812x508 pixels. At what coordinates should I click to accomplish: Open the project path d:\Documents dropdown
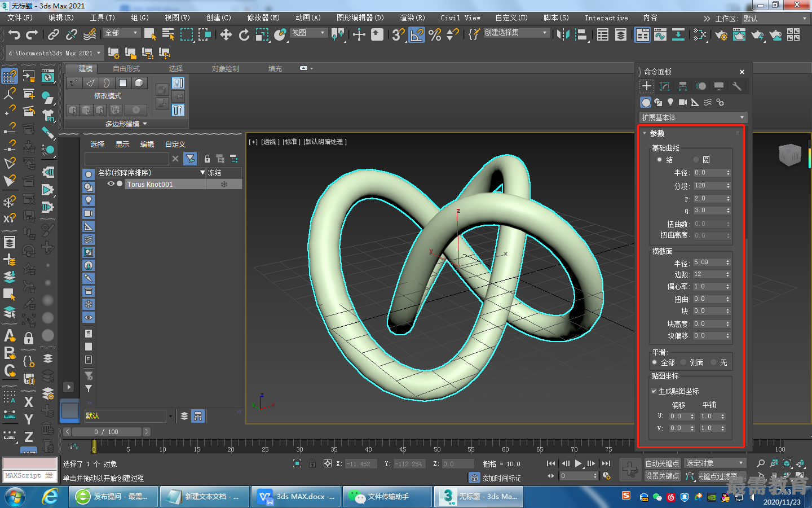(x=55, y=53)
